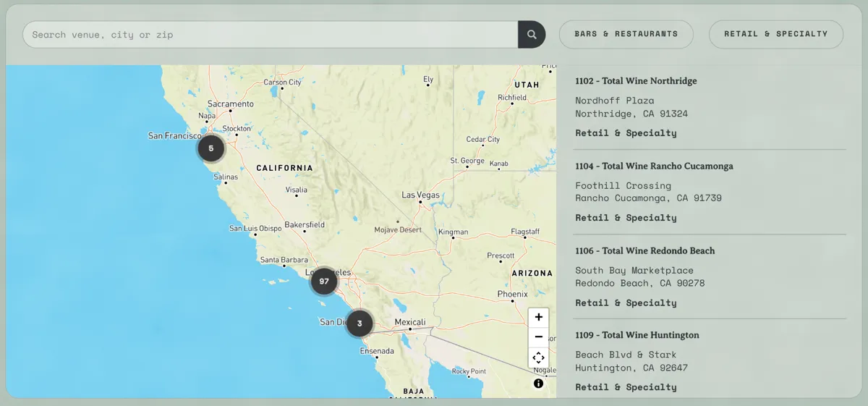868x406 pixels.
Task: Click Rancho Cucamonga, CA 91739 text
Action: tap(649, 198)
